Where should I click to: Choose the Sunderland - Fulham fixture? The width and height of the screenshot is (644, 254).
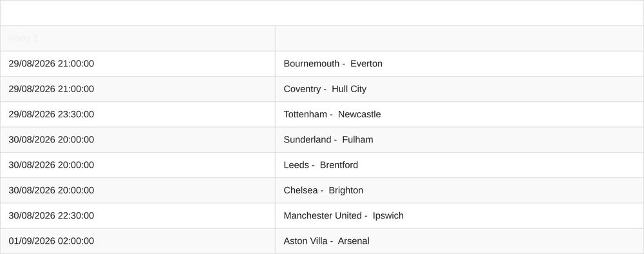459,140
